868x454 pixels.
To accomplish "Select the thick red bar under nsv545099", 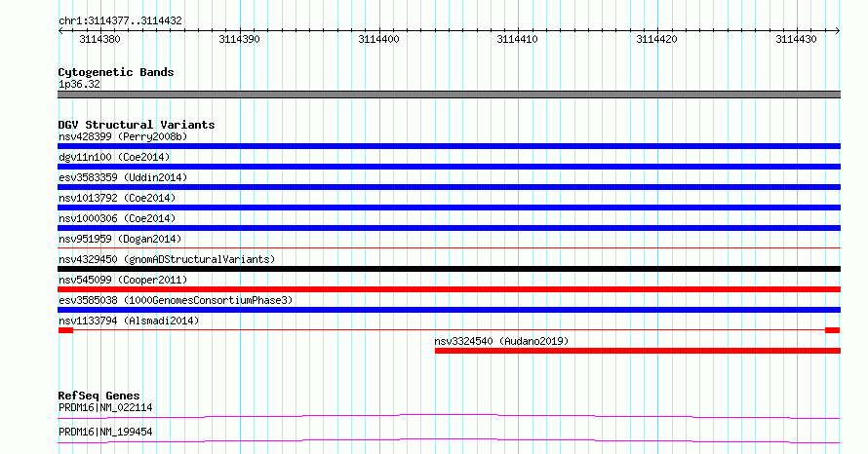I will tap(449, 289).
